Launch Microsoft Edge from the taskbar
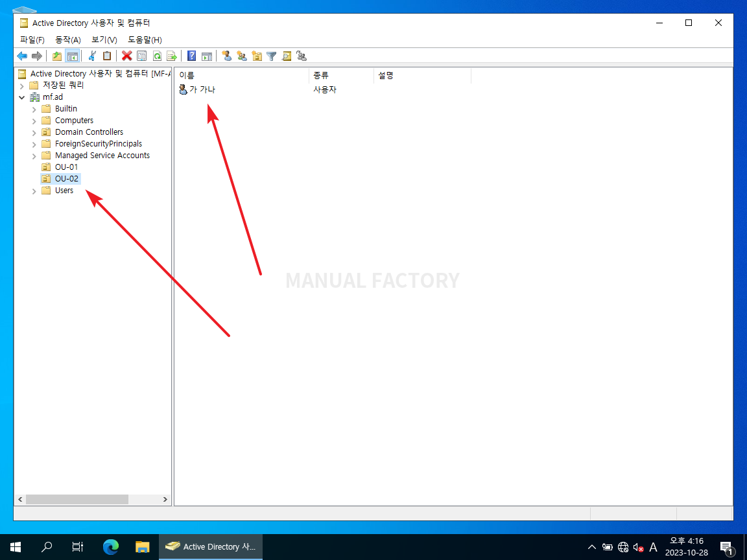Viewport: 747px width, 560px height. (110, 547)
